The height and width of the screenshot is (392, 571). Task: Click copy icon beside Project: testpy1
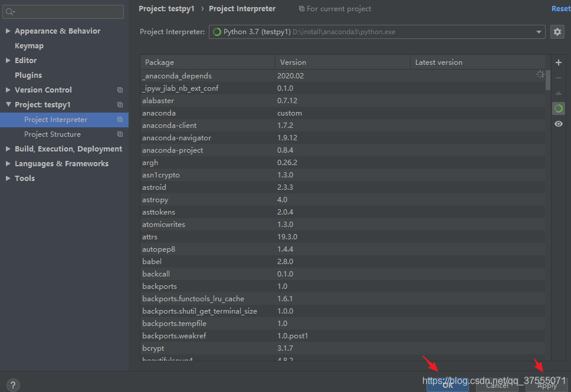coord(120,105)
